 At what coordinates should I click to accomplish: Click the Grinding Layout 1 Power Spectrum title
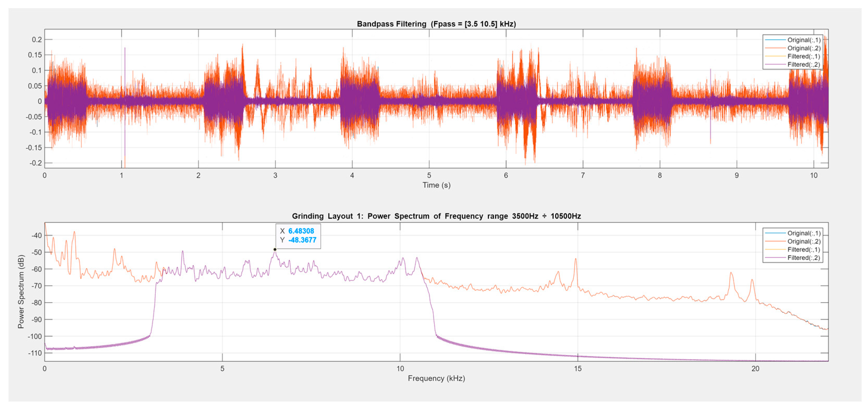(436, 216)
